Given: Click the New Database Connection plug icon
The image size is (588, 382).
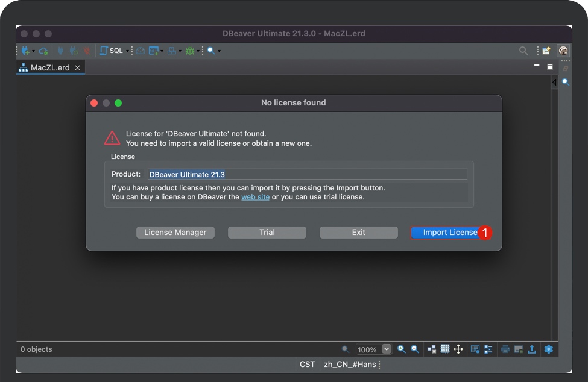Looking at the screenshot, I should coord(25,51).
